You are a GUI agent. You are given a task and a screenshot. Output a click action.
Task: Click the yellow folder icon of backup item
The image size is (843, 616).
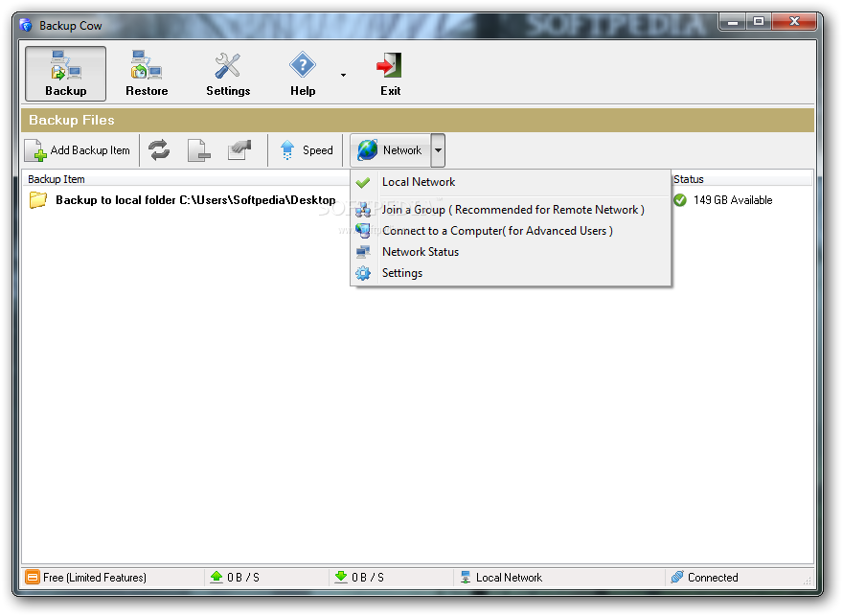[x=38, y=200]
